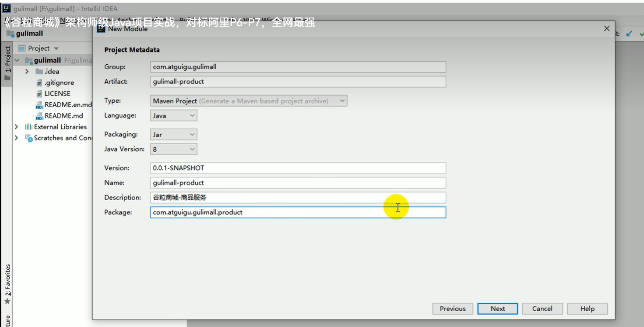
Task: Open the Project view dropdown
Action: 56,49
